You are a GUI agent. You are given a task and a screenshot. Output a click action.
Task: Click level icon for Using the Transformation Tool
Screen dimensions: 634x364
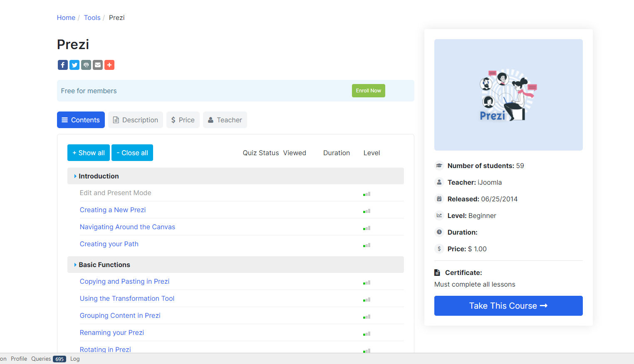(367, 300)
